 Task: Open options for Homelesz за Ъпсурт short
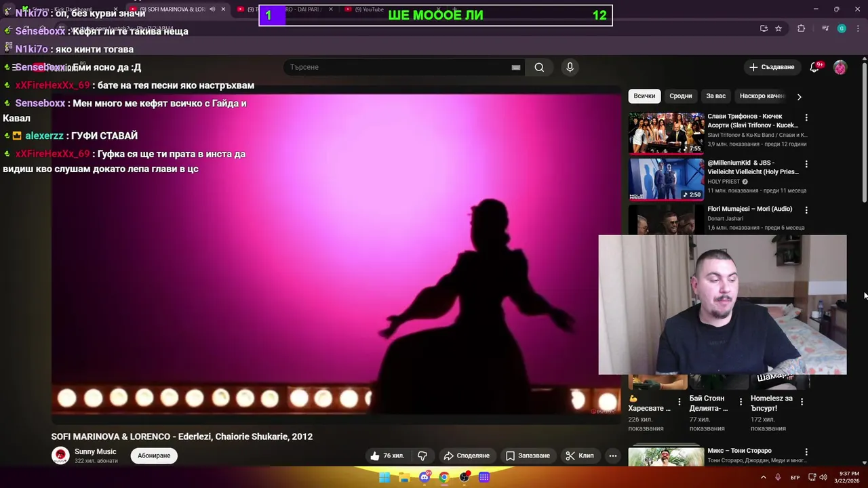coord(802,402)
